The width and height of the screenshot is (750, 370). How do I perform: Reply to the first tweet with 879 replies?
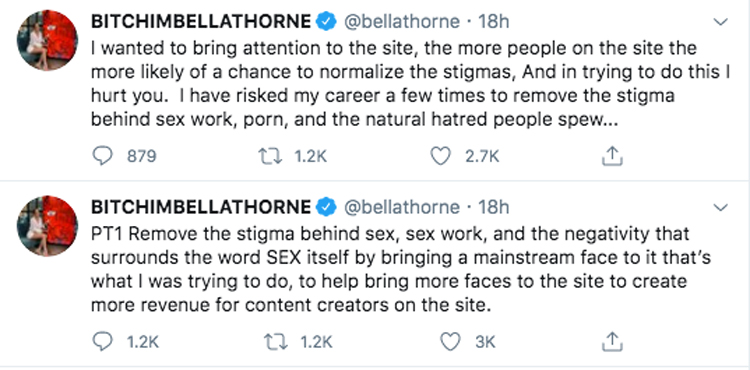(102, 156)
